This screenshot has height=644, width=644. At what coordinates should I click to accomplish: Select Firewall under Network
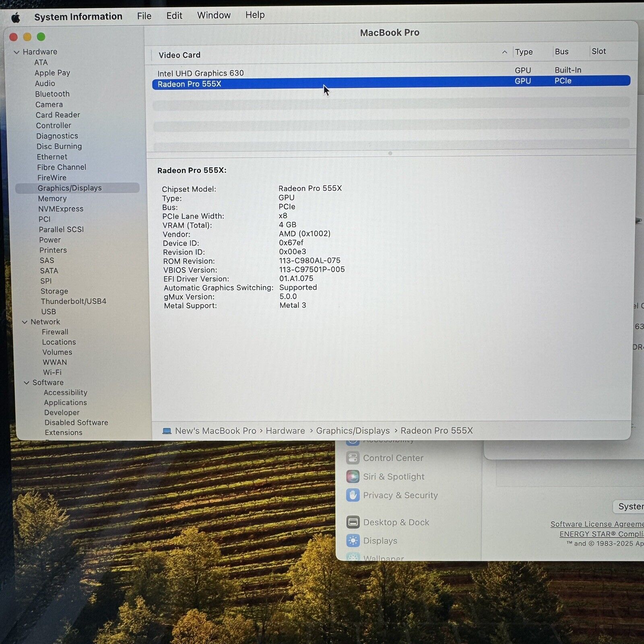[x=55, y=332]
